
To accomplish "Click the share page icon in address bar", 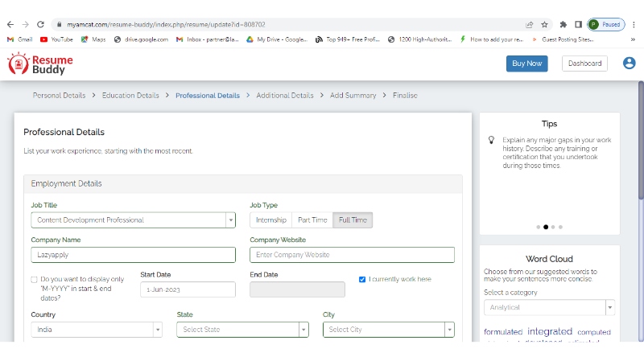I will click(x=529, y=25).
